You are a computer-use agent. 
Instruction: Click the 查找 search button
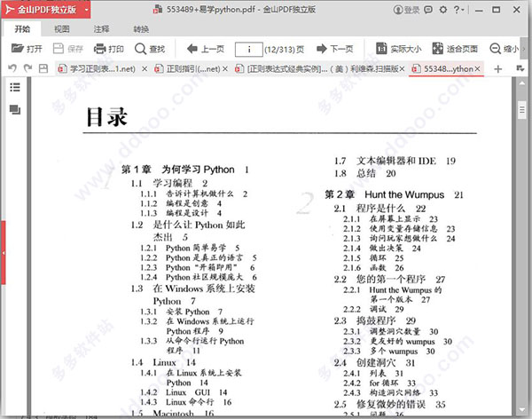pos(150,49)
